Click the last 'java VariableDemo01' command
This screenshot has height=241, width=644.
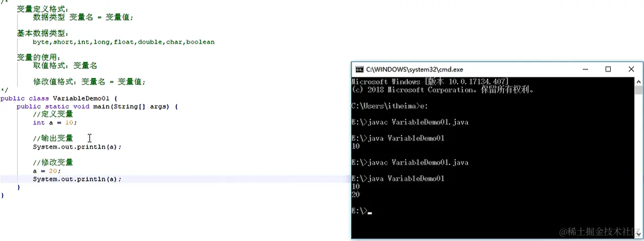(x=406, y=178)
